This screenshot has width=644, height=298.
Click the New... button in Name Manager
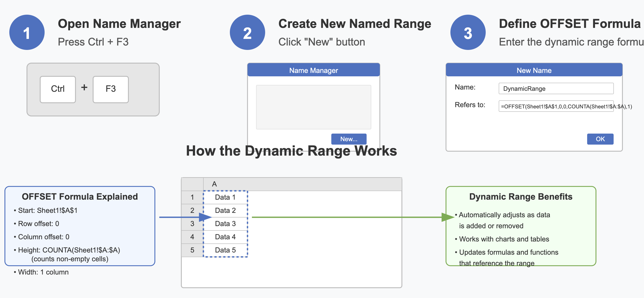pos(349,139)
